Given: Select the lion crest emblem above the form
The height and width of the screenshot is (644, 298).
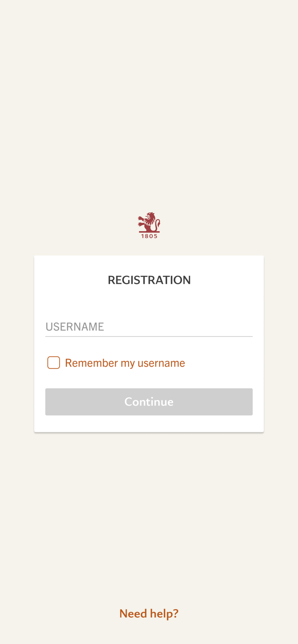Looking at the screenshot, I should click(x=149, y=223).
